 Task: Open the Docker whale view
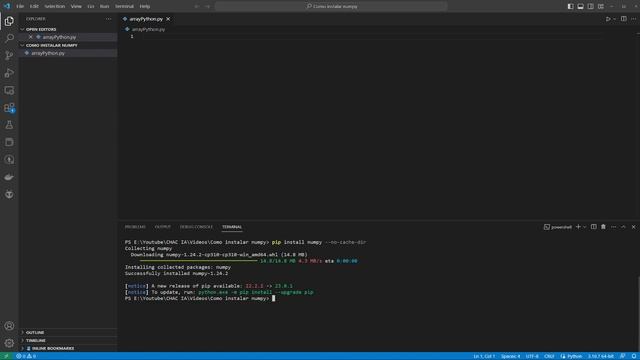(9, 177)
